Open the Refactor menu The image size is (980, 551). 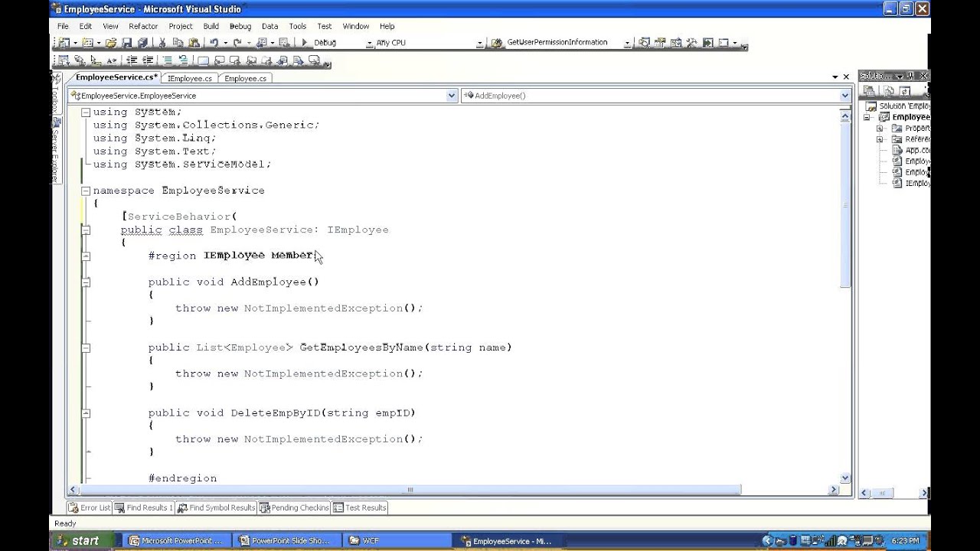tap(143, 26)
